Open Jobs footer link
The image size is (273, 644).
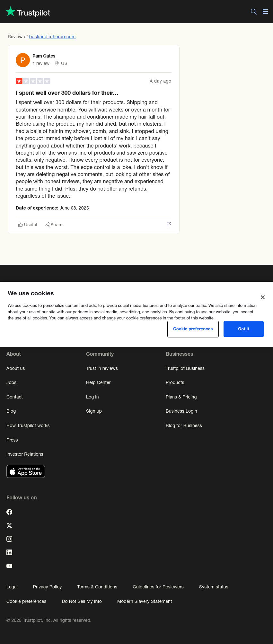point(12,382)
